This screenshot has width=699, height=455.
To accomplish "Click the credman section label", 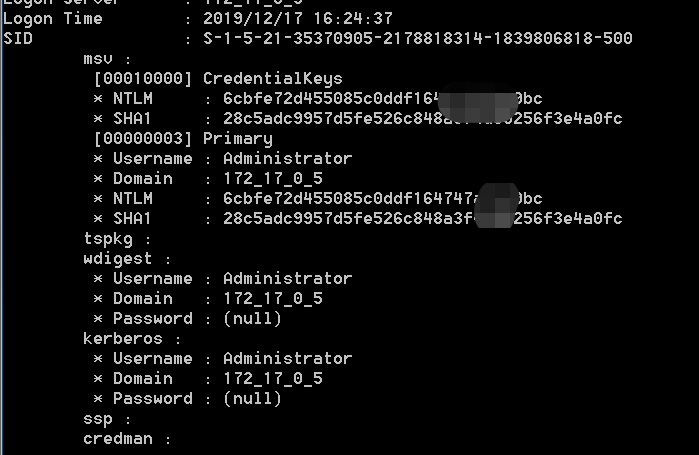I will pos(118,439).
